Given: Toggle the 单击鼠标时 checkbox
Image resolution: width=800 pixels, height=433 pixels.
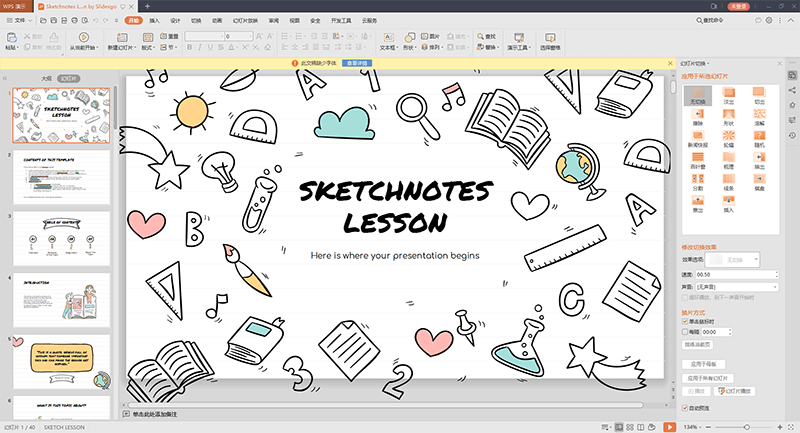Looking at the screenshot, I should click(686, 322).
